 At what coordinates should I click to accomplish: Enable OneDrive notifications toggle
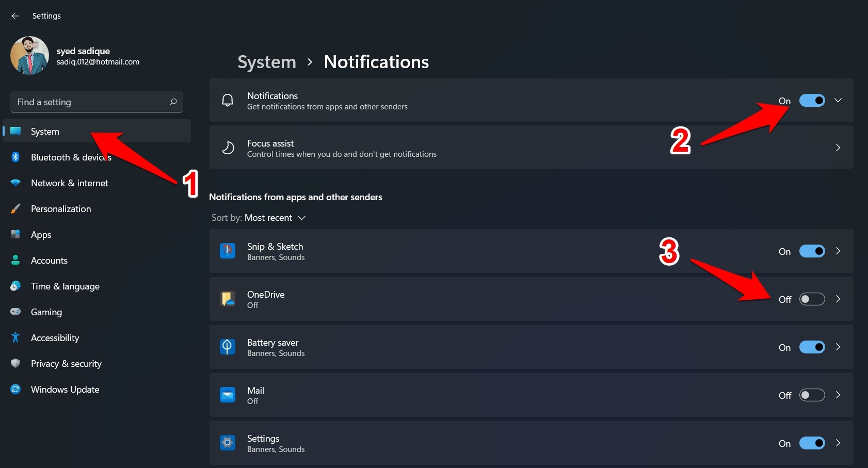pyautogui.click(x=812, y=299)
